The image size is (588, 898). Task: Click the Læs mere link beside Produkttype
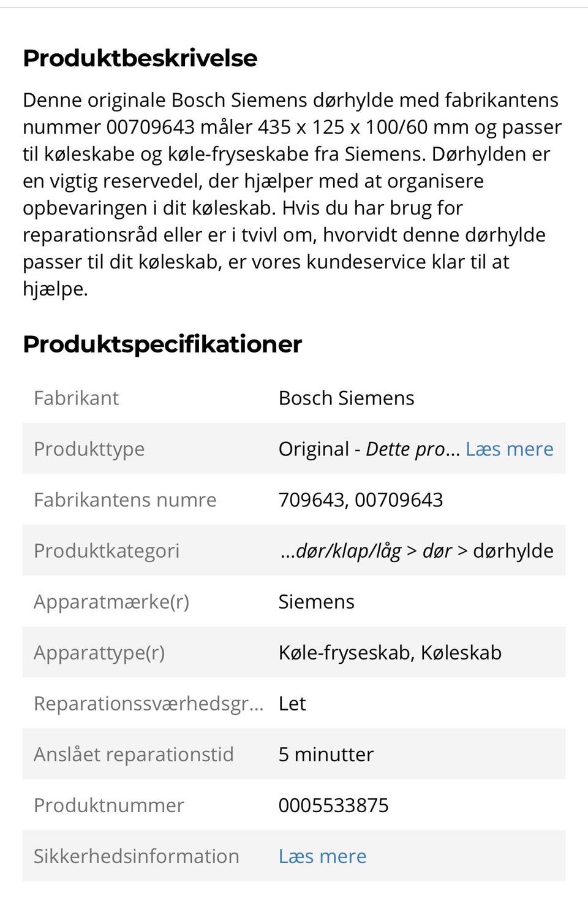tap(509, 449)
